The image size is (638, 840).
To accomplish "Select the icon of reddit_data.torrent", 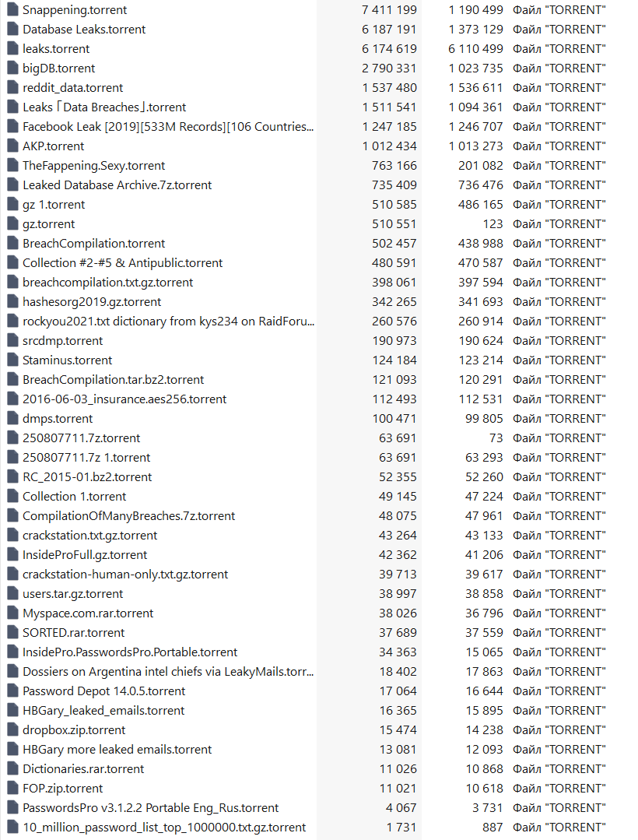I will coord(13,88).
